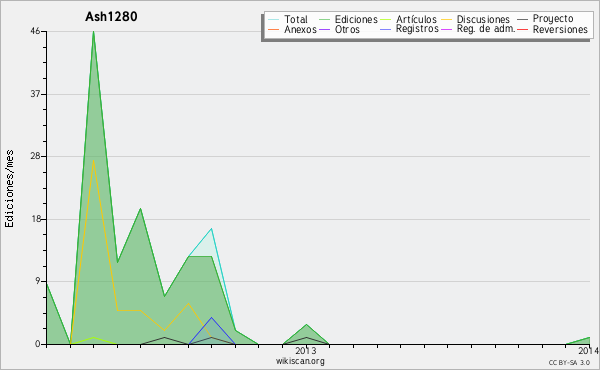Select the Reg. de adm. legend entry
The image size is (600, 370).
tap(486, 29)
